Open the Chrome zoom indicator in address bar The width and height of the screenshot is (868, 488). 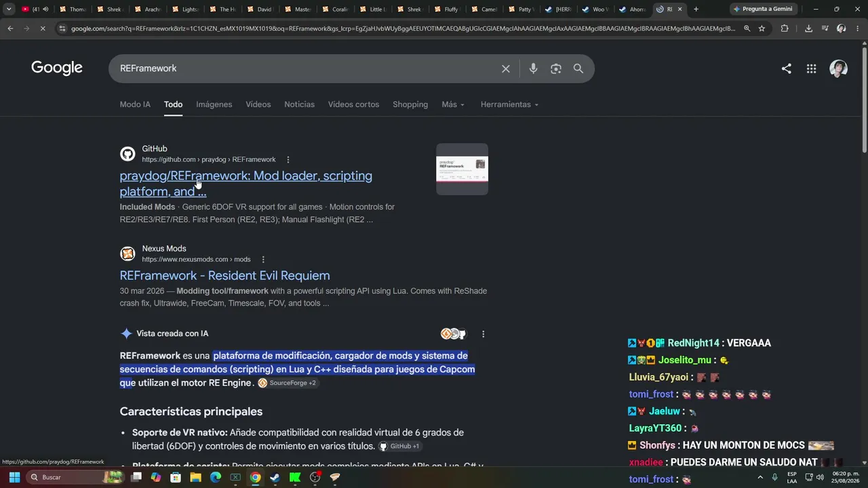point(747,28)
